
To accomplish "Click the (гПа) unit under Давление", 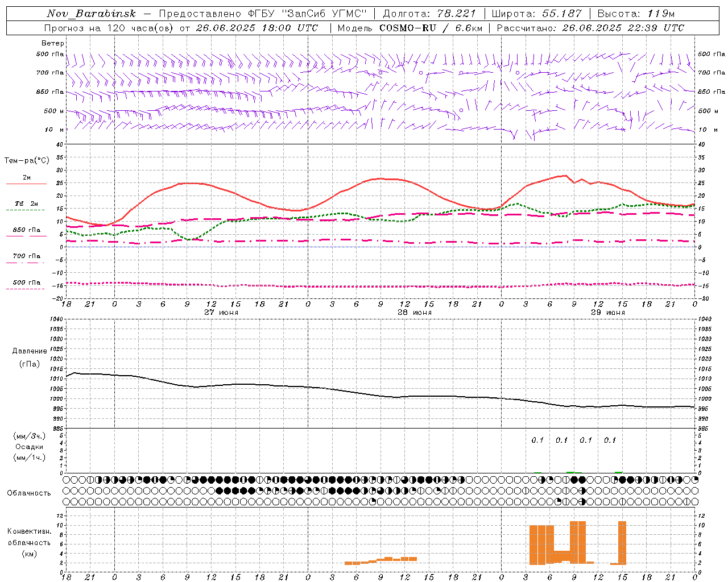I will 30,364.
